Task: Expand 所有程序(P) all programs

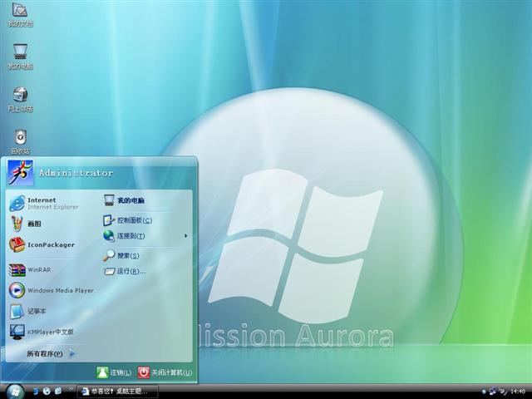Action: 51,353
